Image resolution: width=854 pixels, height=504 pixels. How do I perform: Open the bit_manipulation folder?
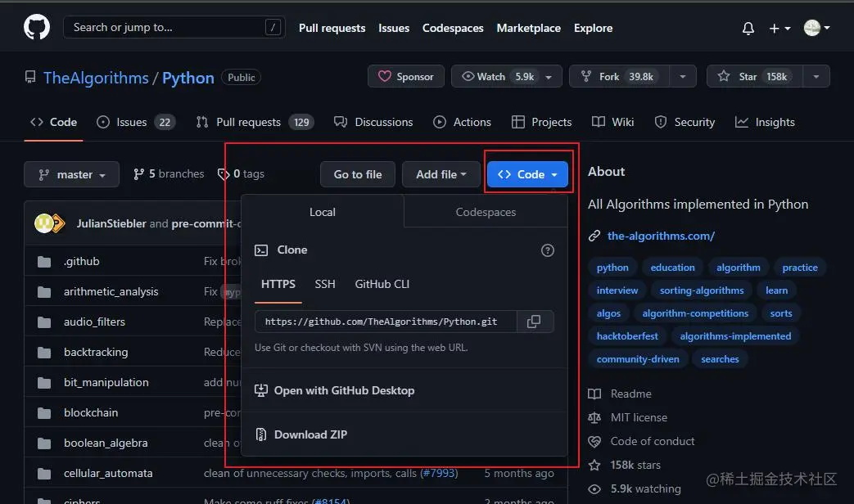point(106,382)
